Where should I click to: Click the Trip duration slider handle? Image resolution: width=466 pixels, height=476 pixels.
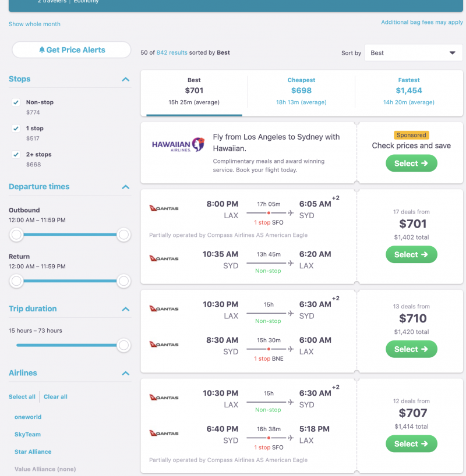pos(123,345)
